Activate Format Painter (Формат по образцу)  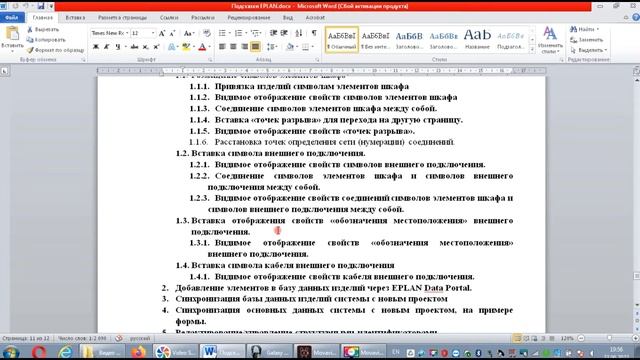(55, 50)
